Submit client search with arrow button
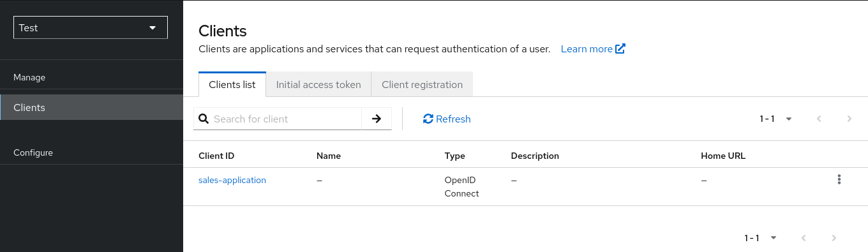 point(377,119)
